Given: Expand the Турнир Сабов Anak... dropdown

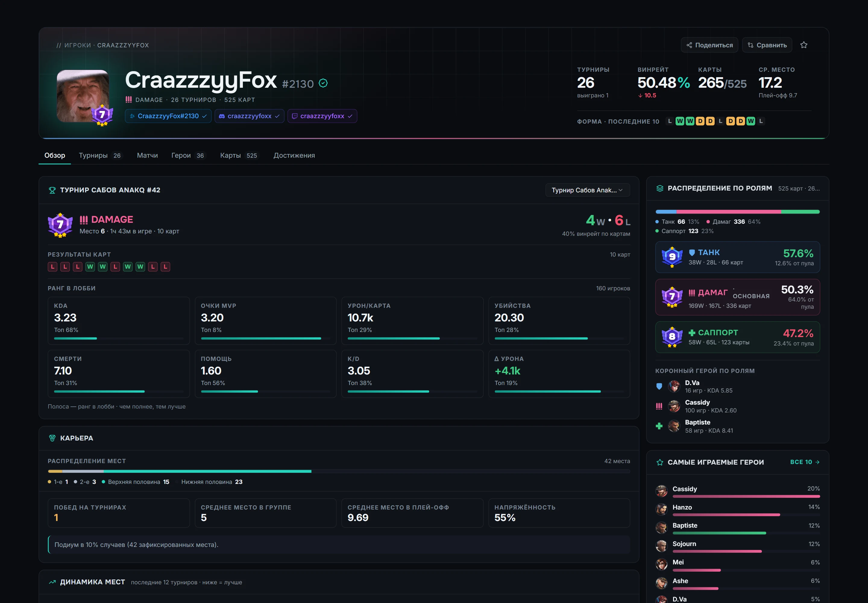Looking at the screenshot, I should coord(587,190).
